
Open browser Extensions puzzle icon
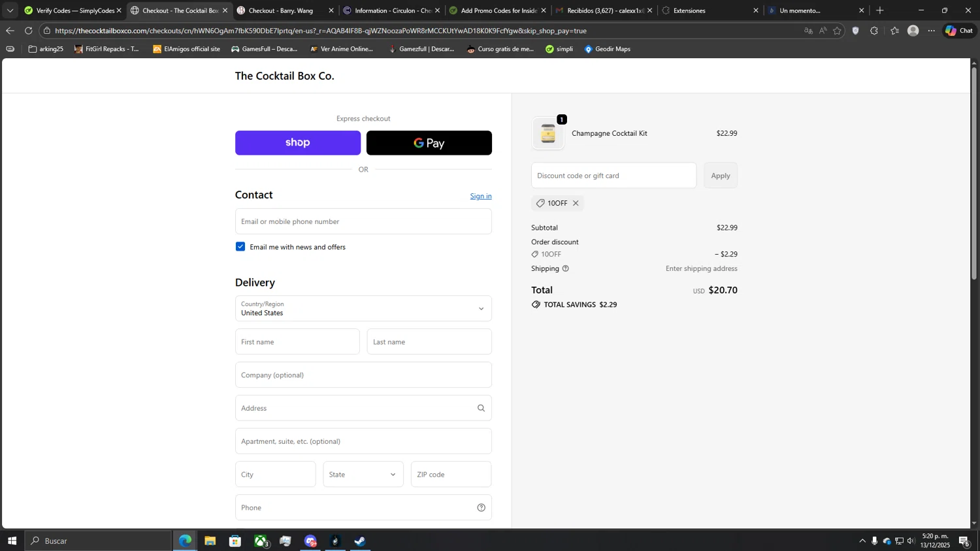pos(874,31)
